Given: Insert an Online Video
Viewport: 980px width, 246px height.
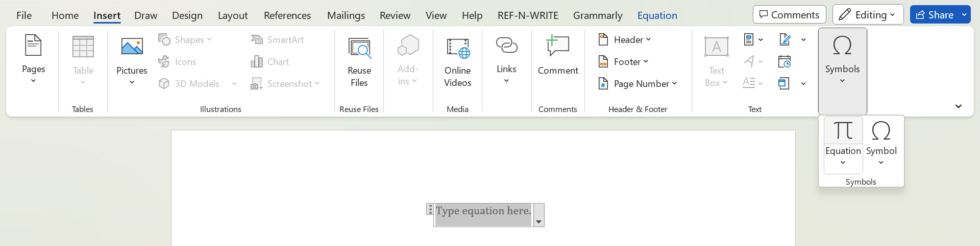Looking at the screenshot, I should [457, 62].
